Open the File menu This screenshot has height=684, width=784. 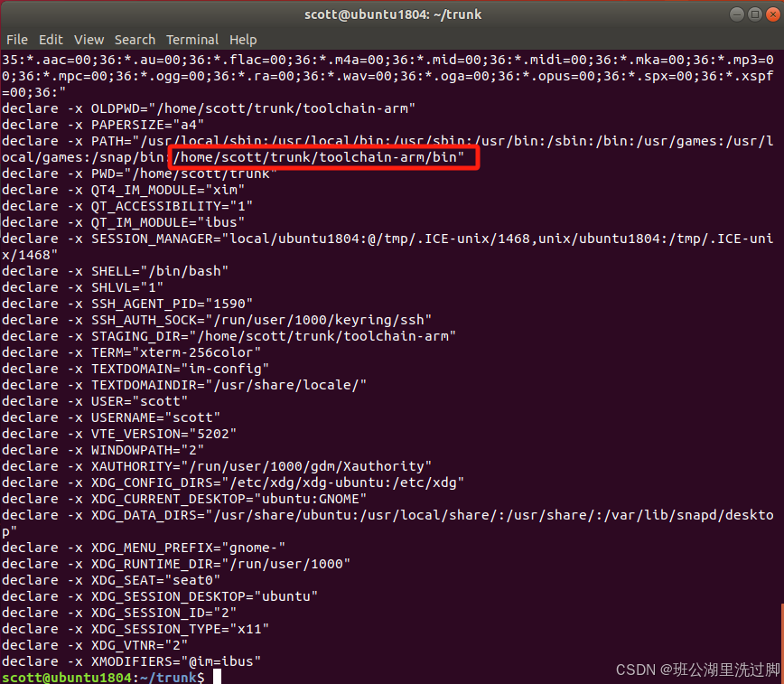(16, 39)
